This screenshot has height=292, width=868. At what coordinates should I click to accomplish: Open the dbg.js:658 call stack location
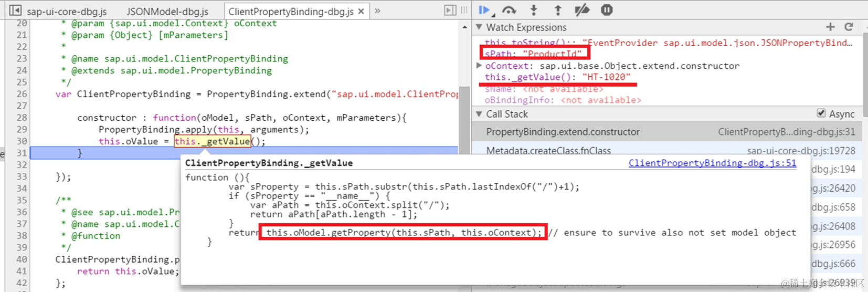[833, 207]
